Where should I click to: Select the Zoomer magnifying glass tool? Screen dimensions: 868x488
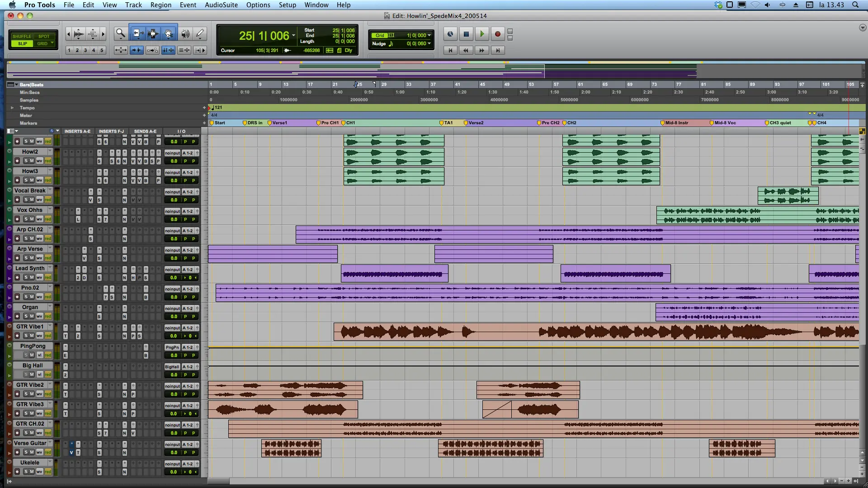(x=120, y=33)
